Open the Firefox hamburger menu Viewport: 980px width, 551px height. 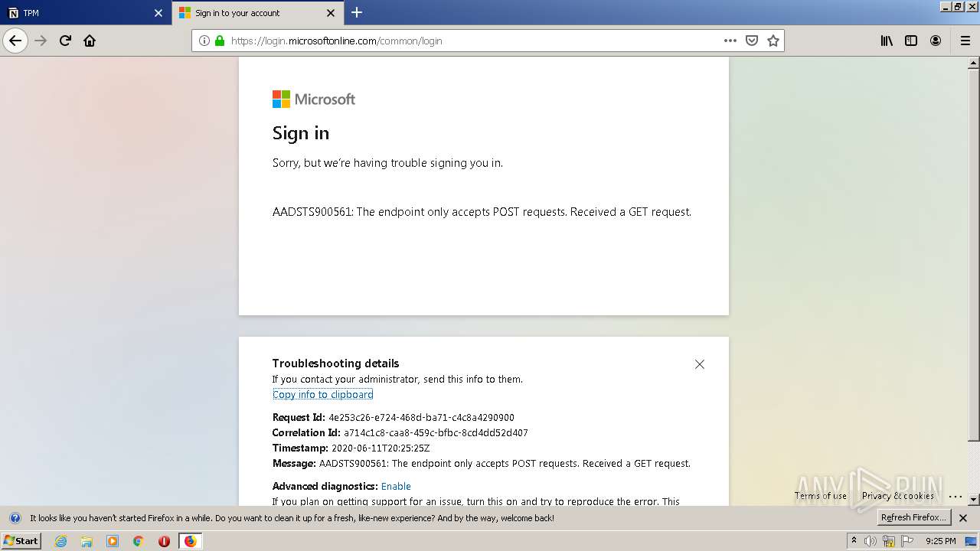[x=965, y=41]
